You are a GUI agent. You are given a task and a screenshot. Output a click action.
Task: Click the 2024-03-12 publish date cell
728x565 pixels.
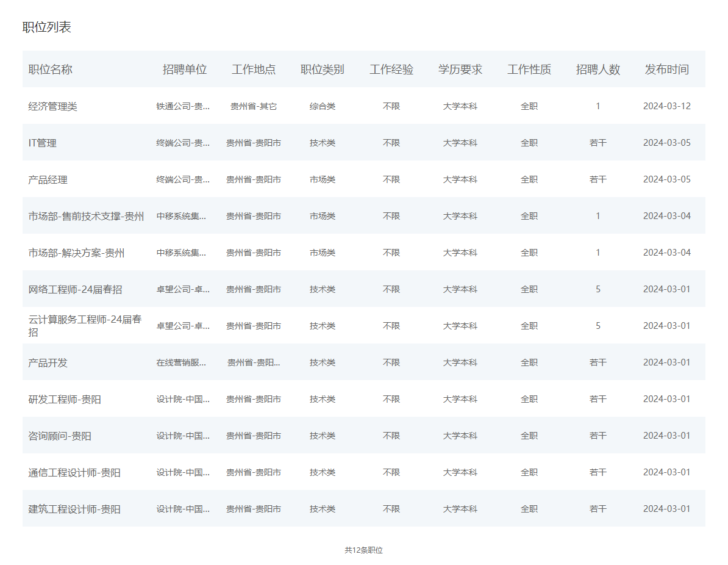pos(667,106)
